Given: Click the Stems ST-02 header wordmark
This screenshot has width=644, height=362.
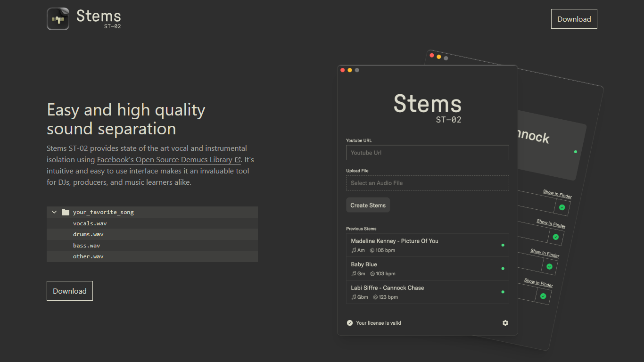Looking at the screenshot, I should 99,19.
